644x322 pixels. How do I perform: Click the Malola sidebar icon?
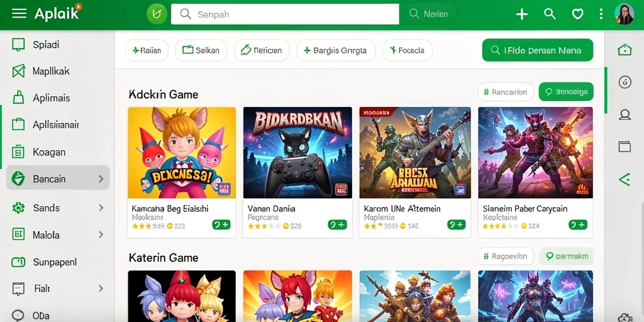[18, 235]
